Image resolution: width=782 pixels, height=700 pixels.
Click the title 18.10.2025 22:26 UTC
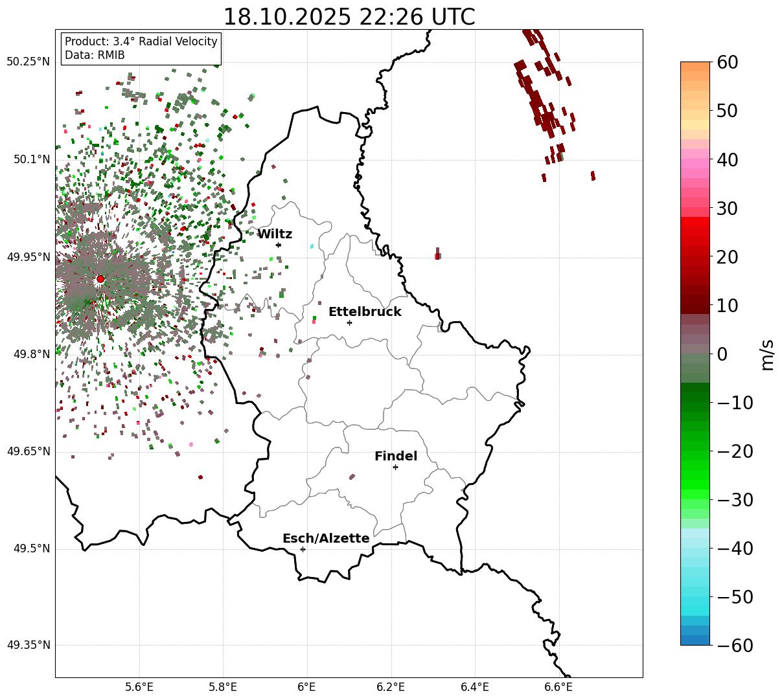tap(349, 17)
